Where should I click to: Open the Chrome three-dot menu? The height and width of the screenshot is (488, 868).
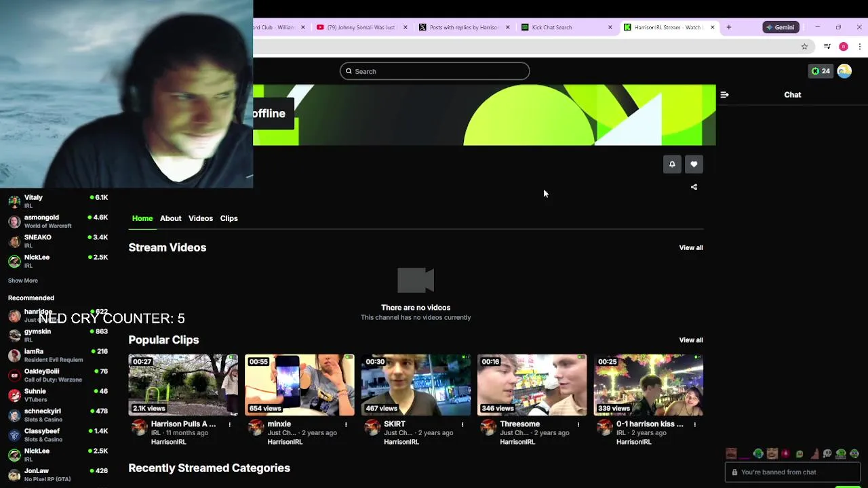pyautogui.click(x=859, y=47)
